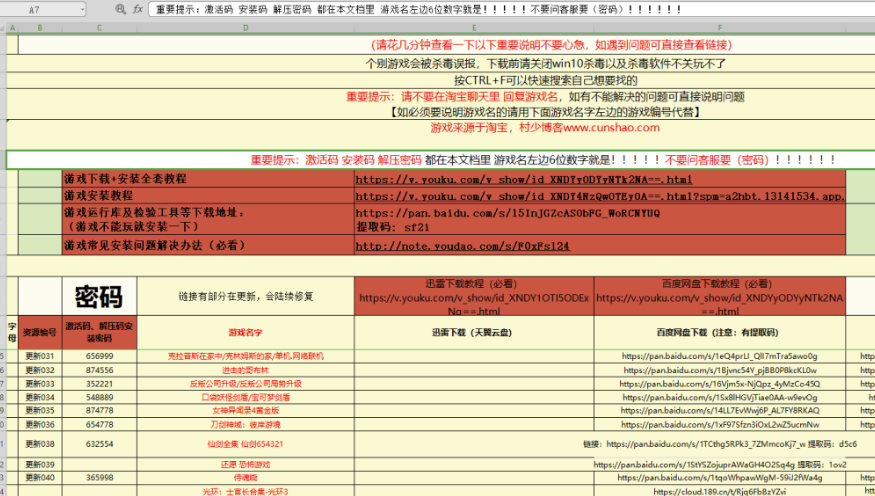This screenshot has width=875, height=496.
Task: Click the 资源编号 header cell
Action: click(x=40, y=333)
